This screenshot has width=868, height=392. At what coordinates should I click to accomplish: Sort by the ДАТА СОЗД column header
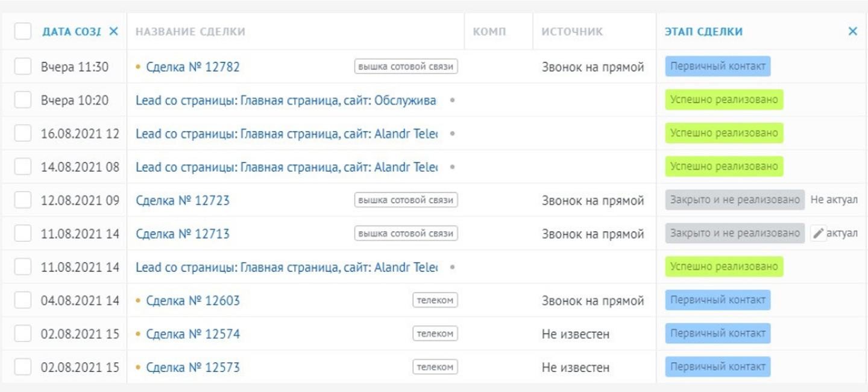pyautogui.click(x=71, y=31)
